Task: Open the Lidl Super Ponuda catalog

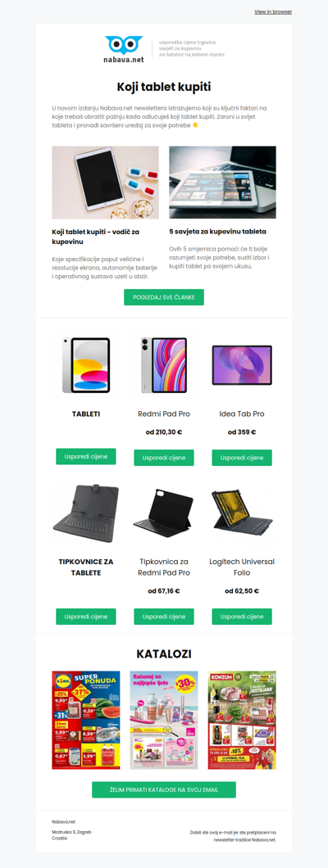Action: coord(86,720)
